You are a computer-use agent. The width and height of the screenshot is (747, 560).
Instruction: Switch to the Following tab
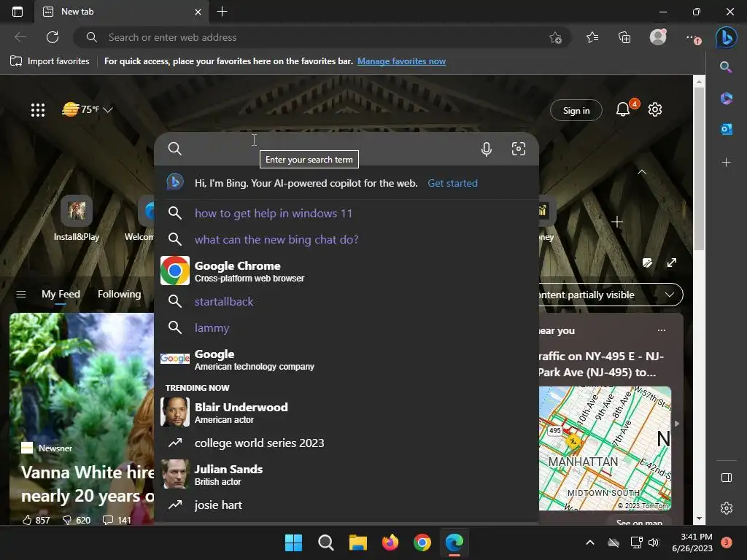click(x=119, y=295)
